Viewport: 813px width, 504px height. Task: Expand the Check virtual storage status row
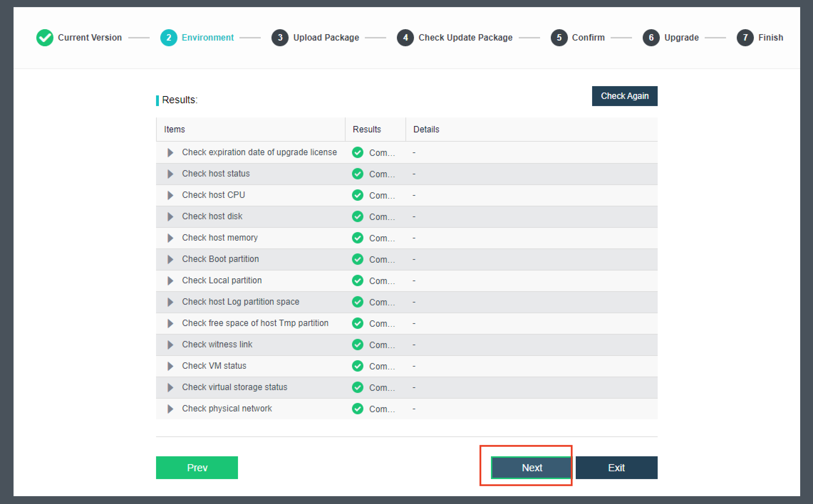pos(170,388)
